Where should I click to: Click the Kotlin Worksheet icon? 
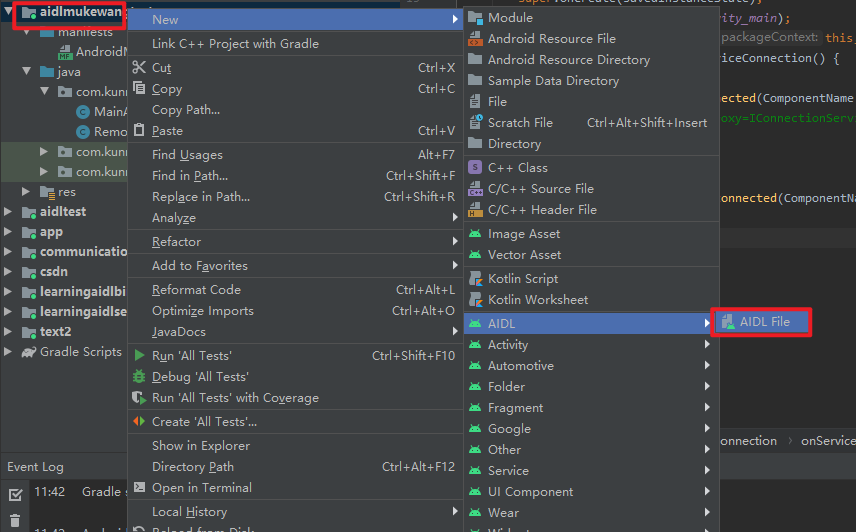pyautogui.click(x=475, y=300)
